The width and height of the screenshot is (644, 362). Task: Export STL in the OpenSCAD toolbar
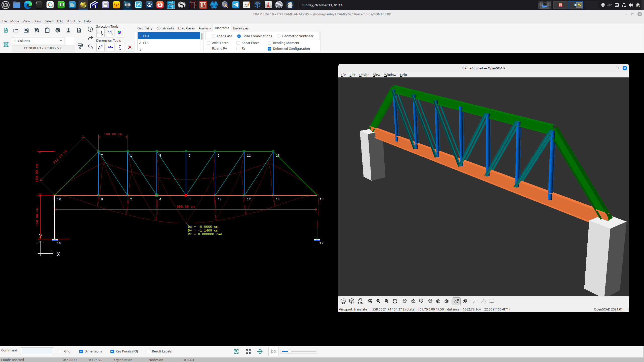tap(360, 301)
